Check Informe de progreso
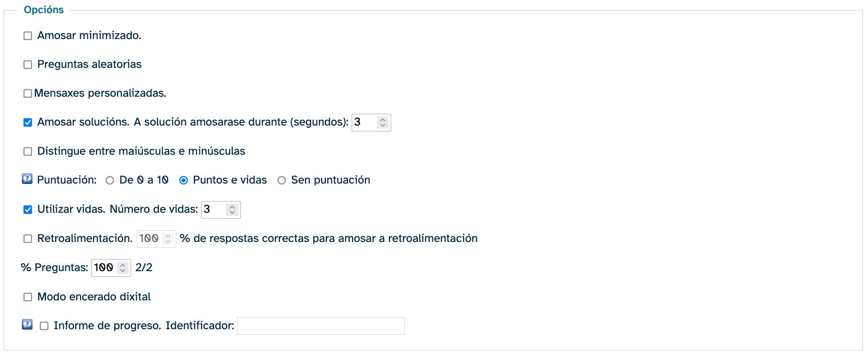The width and height of the screenshot is (868, 354). [44, 325]
